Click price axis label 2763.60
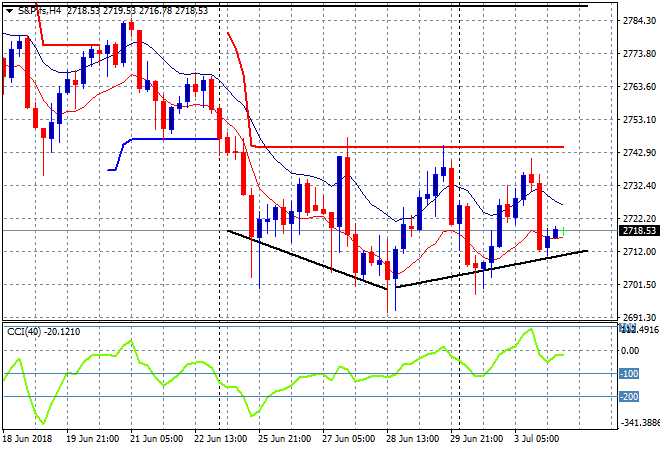The height and width of the screenshot is (450, 660). (639, 86)
